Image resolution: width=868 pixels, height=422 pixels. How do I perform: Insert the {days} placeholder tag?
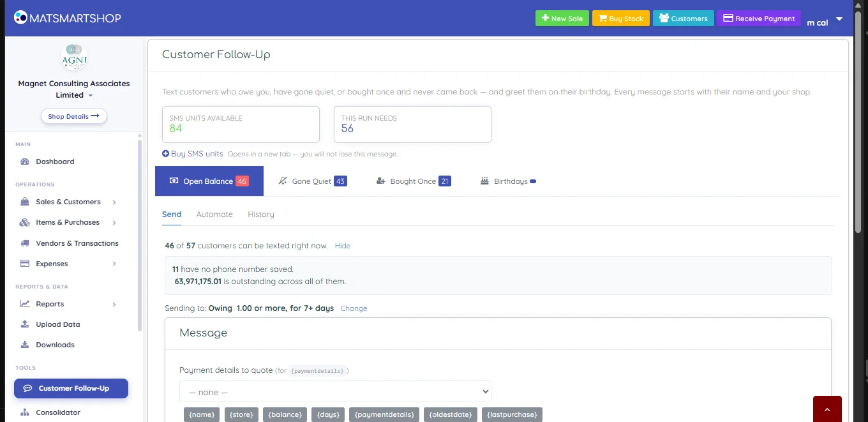[x=329, y=414]
